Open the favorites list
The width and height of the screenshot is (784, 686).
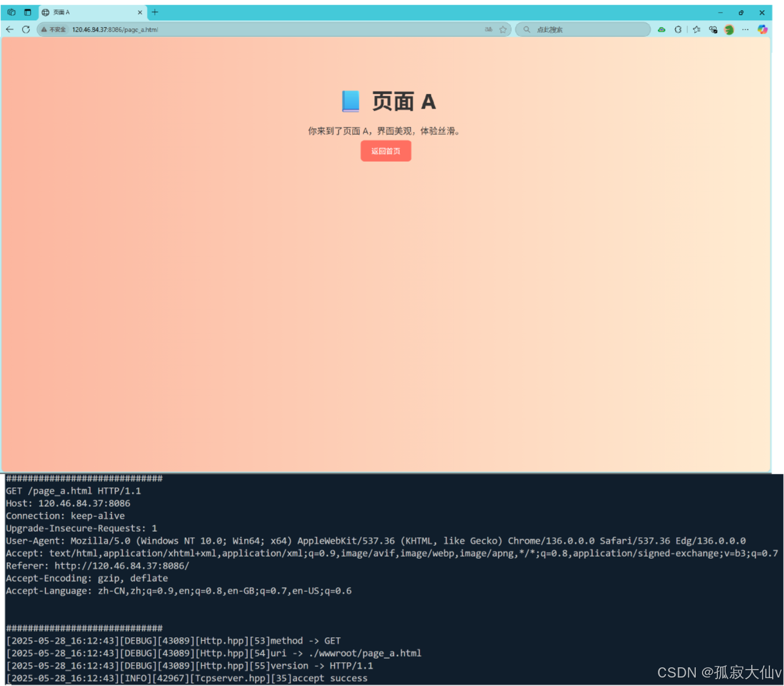tap(696, 29)
